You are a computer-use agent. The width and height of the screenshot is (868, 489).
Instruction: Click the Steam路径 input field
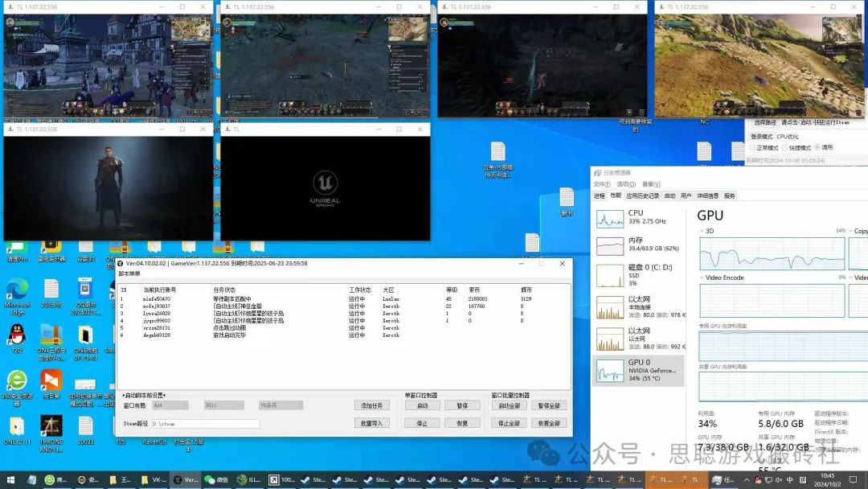click(205, 424)
